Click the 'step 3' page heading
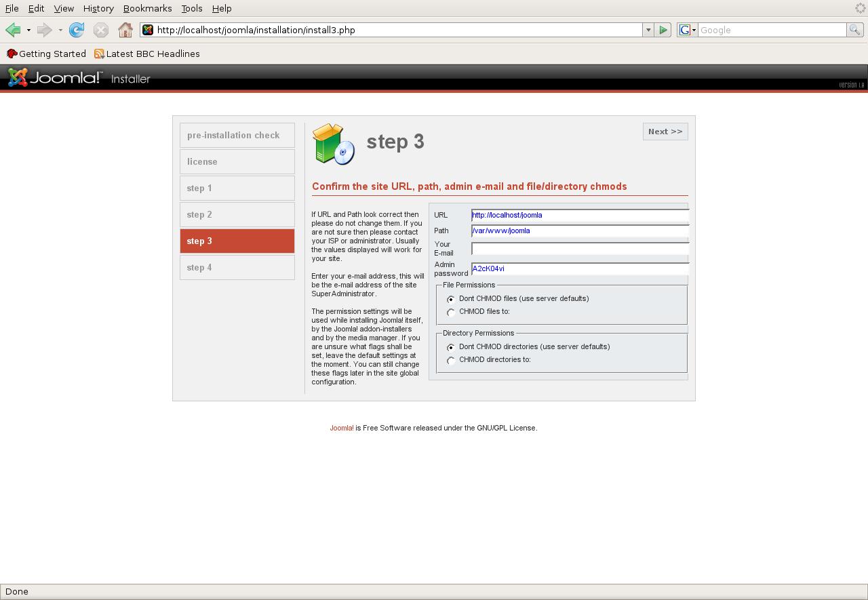Image resolution: width=868 pixels, height=600 pixels. click(x=395, y=142)
